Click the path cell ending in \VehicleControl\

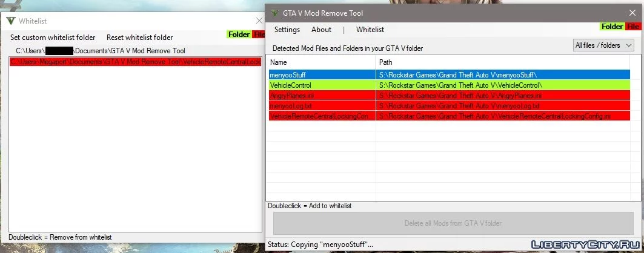click(503, 85)
